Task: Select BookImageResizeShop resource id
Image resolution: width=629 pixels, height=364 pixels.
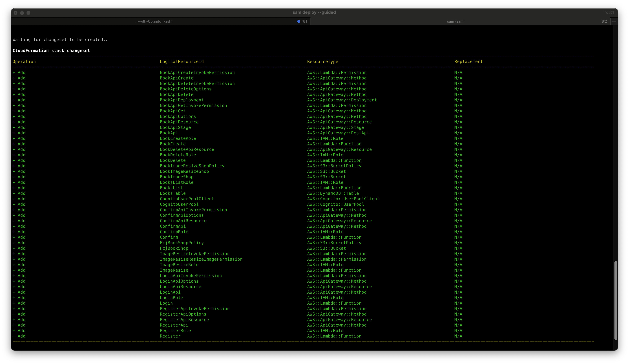Action: 184,171
